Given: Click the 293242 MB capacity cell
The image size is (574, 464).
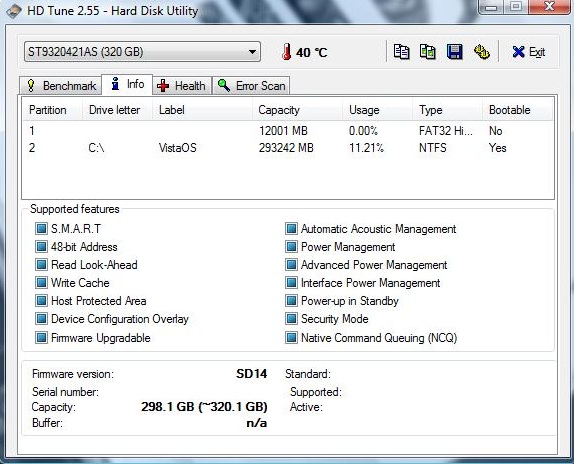Looking at the screenshot, I should (x=286, y=148).
